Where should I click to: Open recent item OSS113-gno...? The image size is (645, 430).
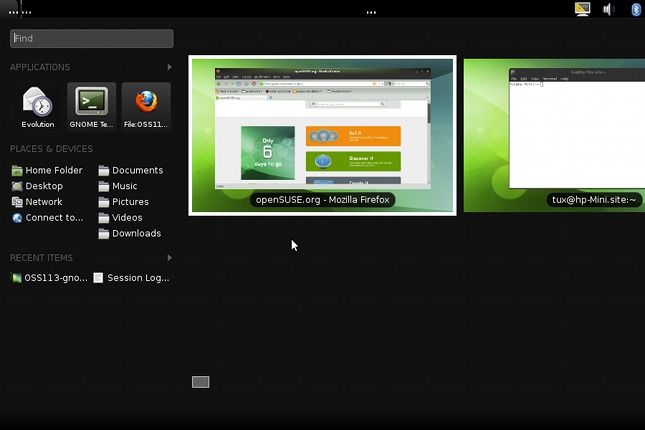coord(49,278)
